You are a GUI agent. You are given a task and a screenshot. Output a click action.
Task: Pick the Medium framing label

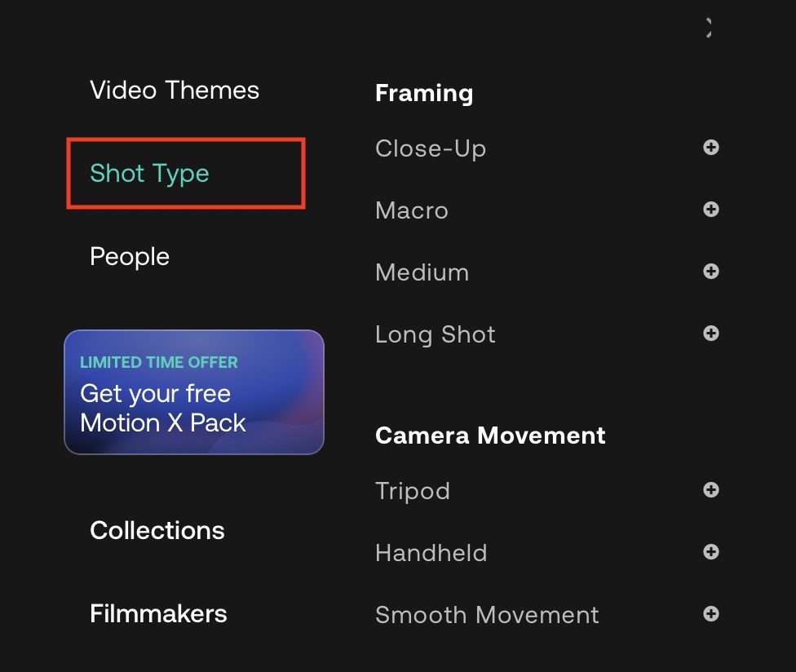422,272
